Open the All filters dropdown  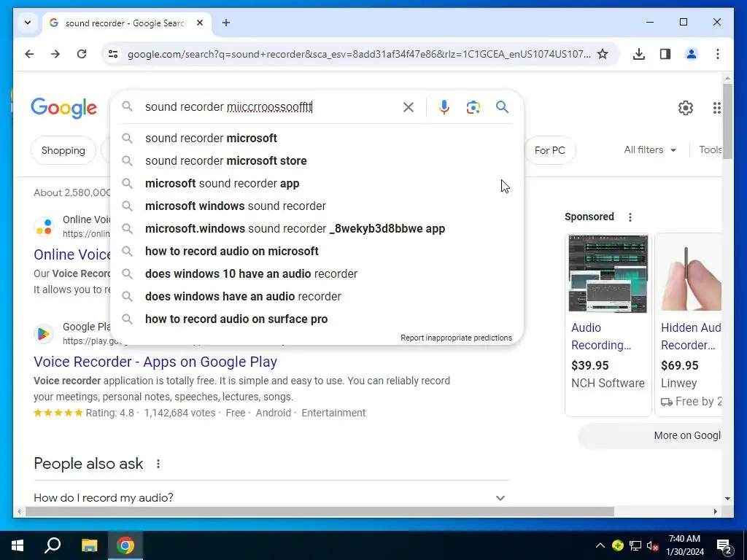(650, 149)
